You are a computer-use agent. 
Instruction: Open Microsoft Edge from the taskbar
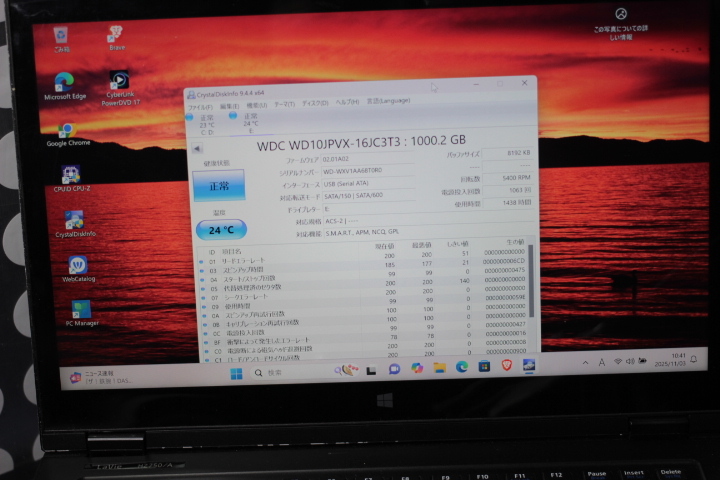[x=462, y=367]
